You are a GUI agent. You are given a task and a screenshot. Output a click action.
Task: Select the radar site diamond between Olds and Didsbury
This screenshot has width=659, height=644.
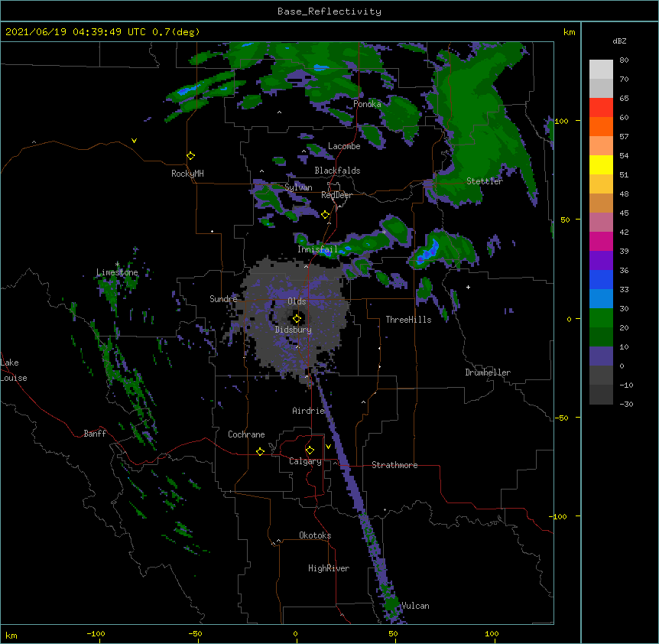point(297,319)
